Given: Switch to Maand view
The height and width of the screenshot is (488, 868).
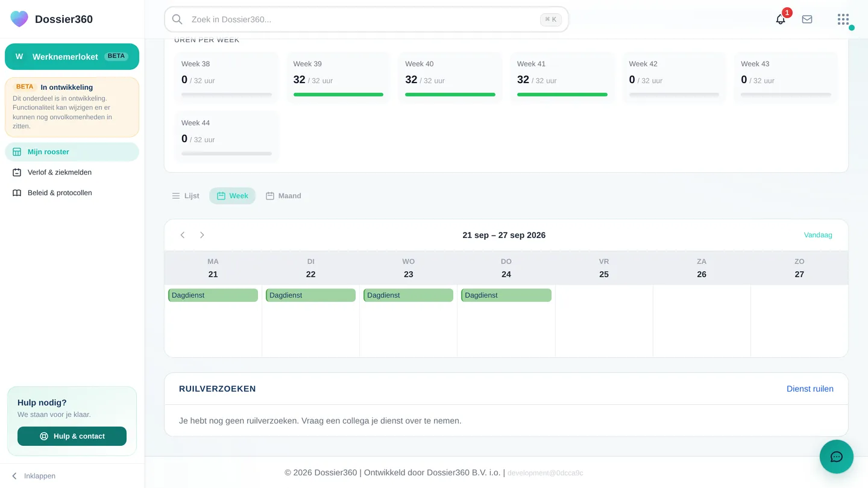Looking at the screenshot, I should point(283,196).
